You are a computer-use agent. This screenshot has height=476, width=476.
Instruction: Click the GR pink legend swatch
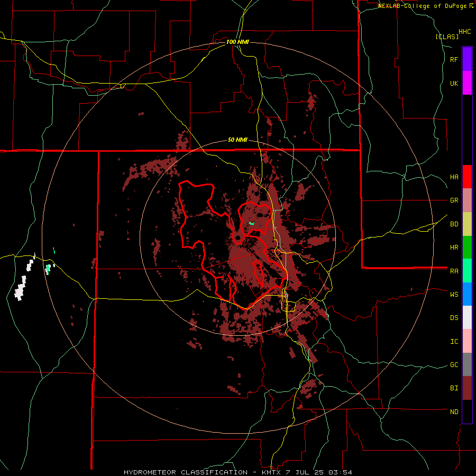coord(467,200)
